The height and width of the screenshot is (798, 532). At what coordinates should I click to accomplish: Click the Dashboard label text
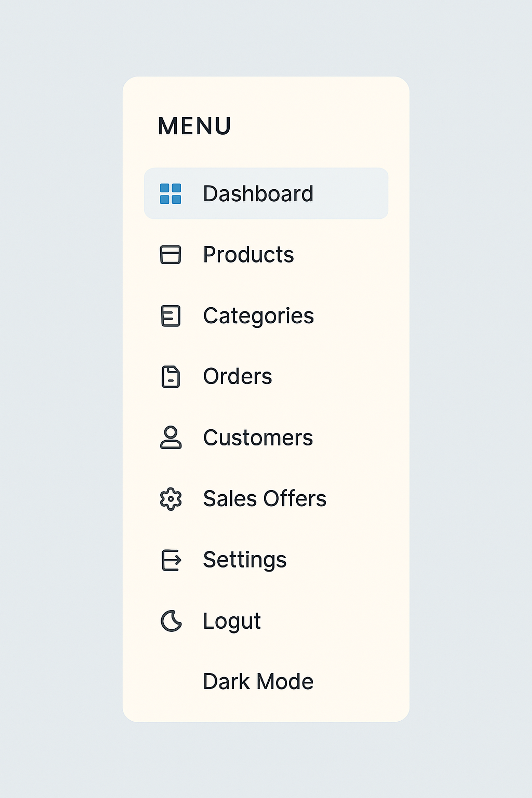click(258, 193)
